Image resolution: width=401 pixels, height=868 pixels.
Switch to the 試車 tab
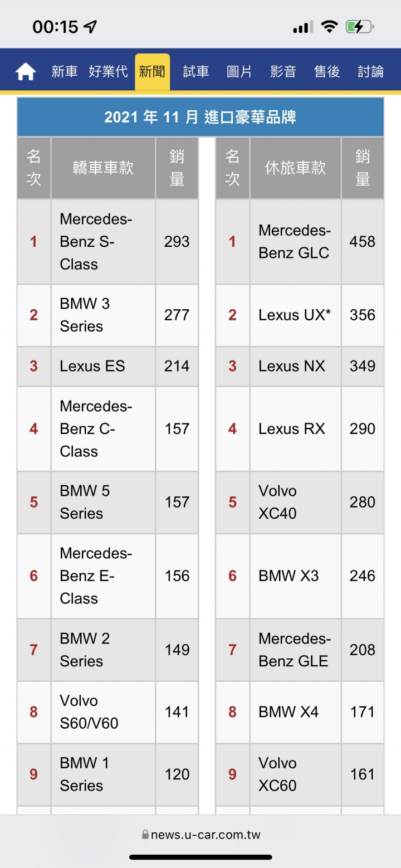tap(196, 72)
